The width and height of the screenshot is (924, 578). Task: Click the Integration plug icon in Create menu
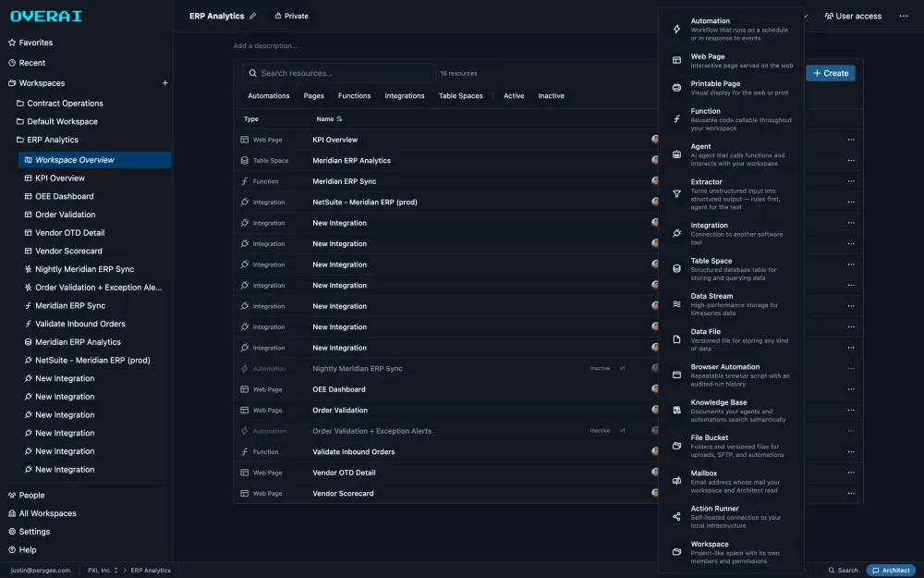point(676,233)
